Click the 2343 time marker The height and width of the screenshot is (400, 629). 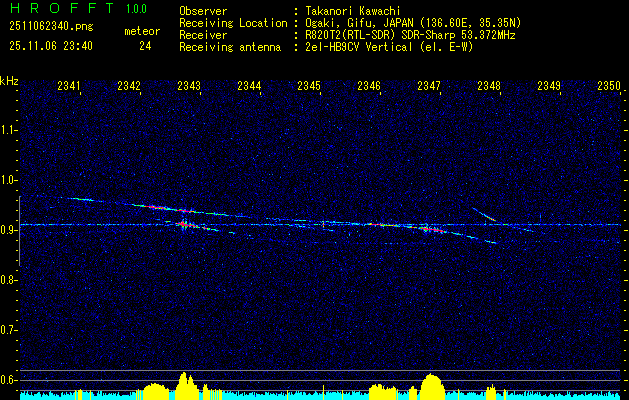189,87
